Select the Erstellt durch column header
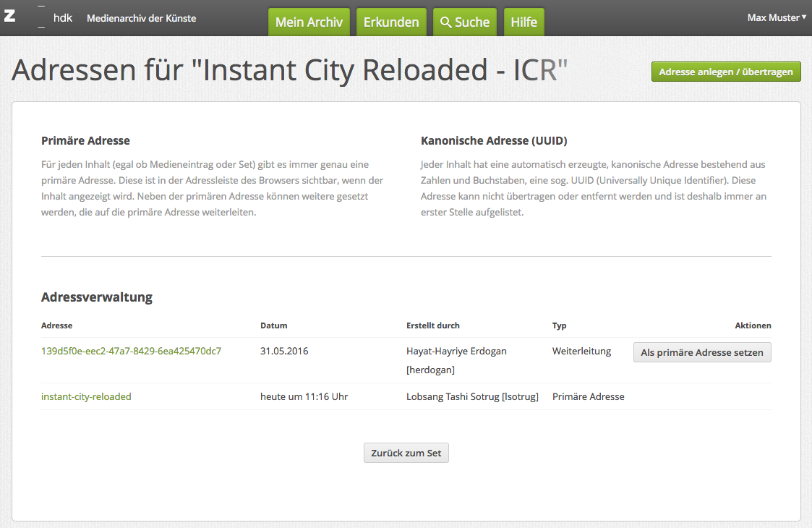This screenshot has height=528, width=812. point(432,325)
